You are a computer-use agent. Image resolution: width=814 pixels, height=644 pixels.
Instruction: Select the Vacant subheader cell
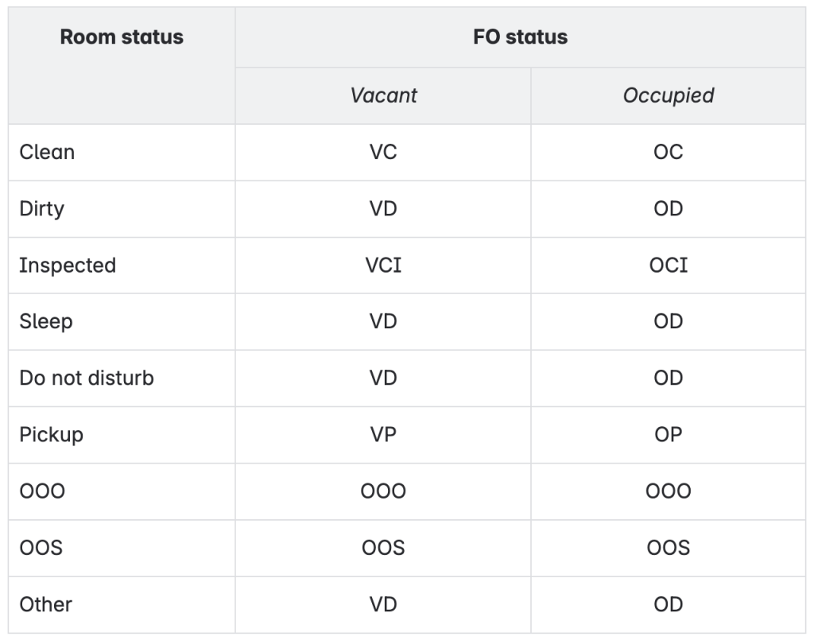[383, 95]
